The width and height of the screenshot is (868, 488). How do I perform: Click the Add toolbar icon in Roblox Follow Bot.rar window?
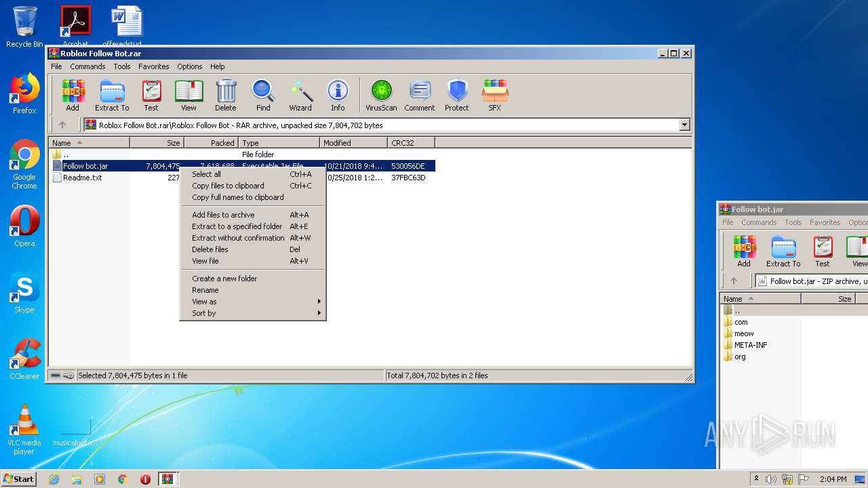click(x=73, y=96)
